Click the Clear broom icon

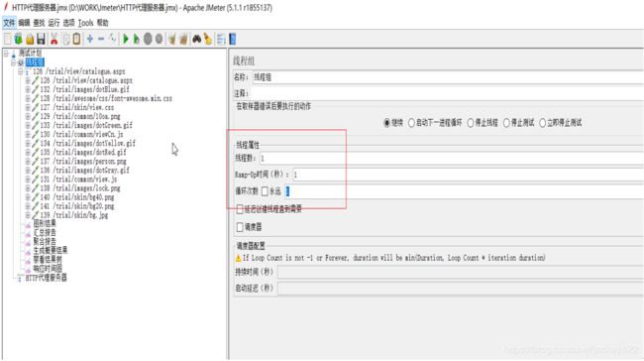pos(172,39)
